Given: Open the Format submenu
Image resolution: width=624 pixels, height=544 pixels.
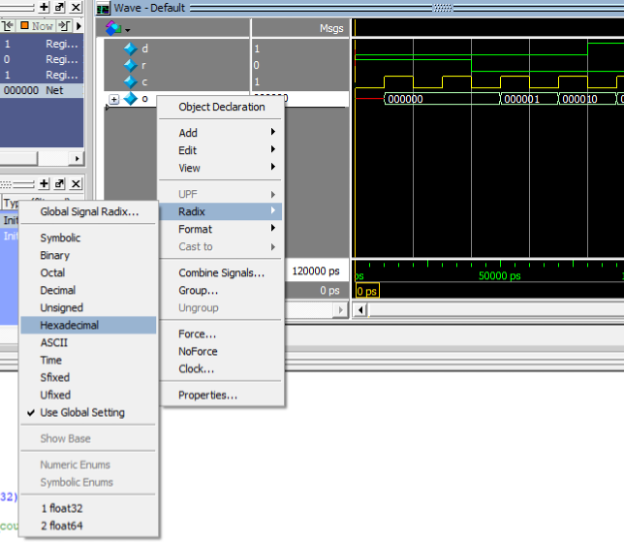Looking at the screenshot, I should [195, 229].
